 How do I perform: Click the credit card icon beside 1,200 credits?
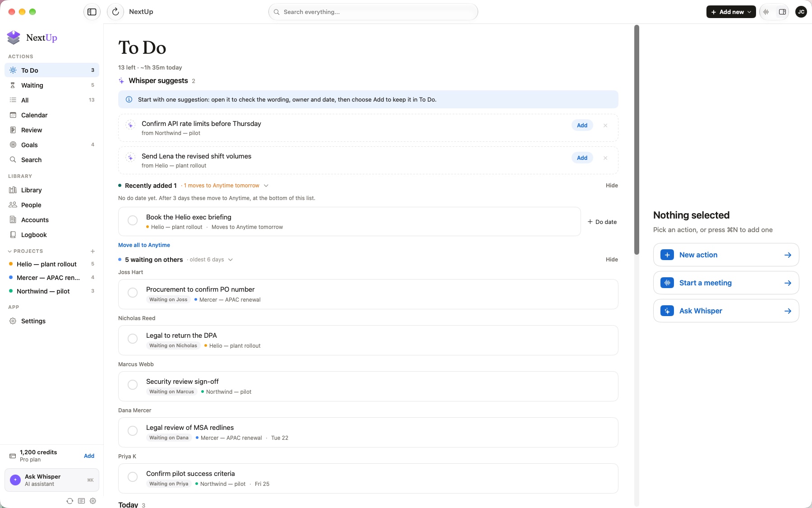click(x=13, y=456)
